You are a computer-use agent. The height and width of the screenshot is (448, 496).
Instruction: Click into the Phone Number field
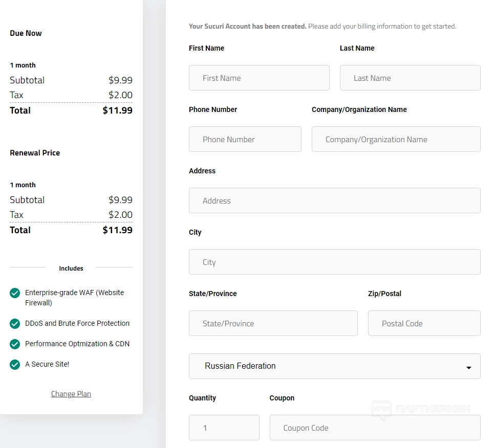pos(245,139)
